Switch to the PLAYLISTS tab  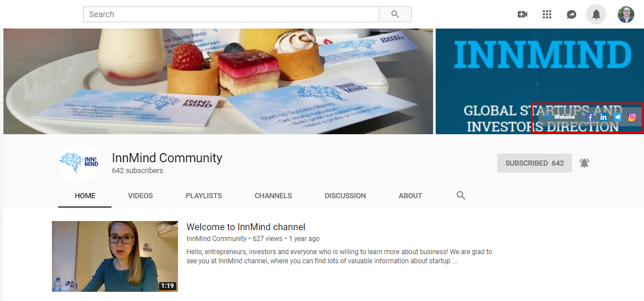[204, 196]
